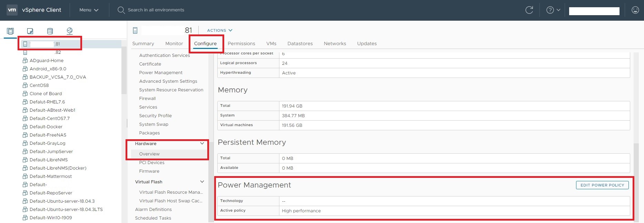Switch to the Networks tab
Viewport: 644px width, 223px height.
pos(335,43)
